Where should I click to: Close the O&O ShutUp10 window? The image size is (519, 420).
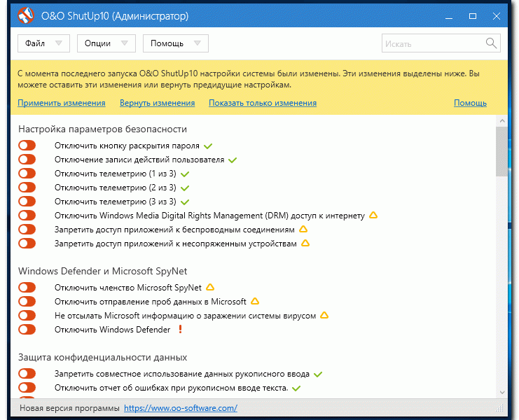497,16
